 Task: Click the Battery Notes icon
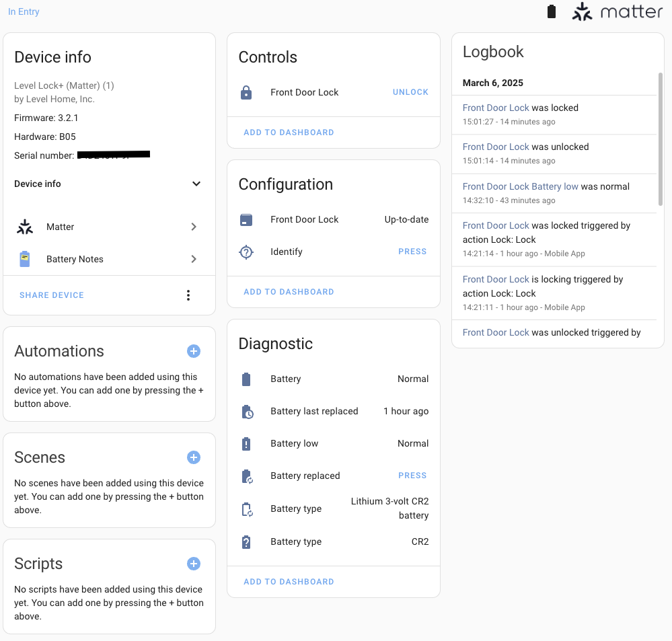pos(25,259)
